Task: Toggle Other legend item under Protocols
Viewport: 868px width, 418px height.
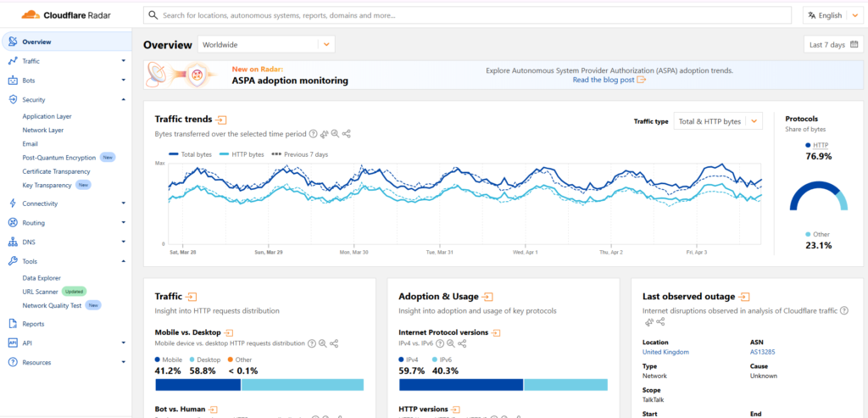Action: (x=818, y=234)
